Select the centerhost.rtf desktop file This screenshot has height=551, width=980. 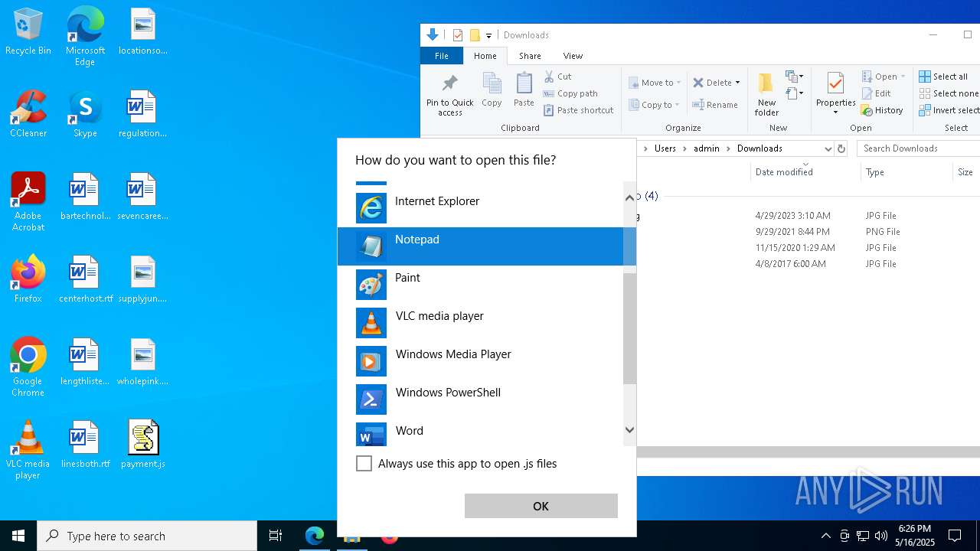click(85, 279)
